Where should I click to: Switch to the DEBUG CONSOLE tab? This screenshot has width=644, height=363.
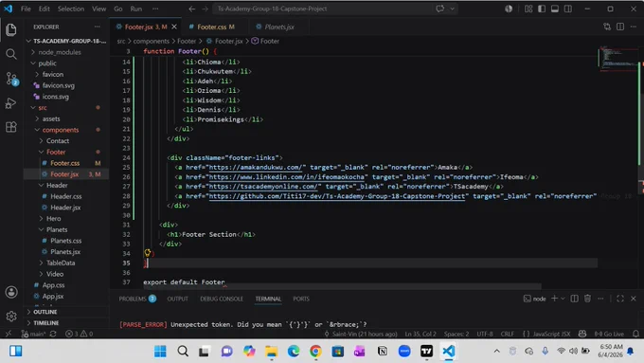[x=222, y=299]
